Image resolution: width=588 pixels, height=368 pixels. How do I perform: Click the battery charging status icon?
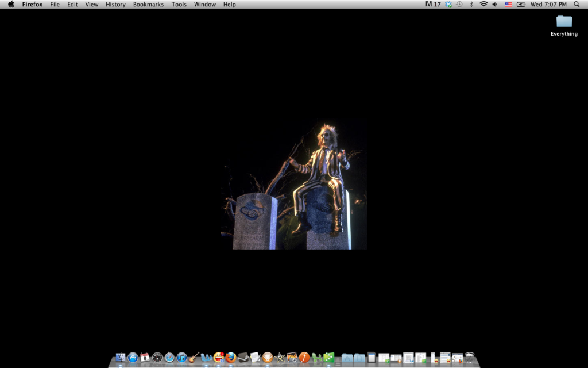click(521, 4)
